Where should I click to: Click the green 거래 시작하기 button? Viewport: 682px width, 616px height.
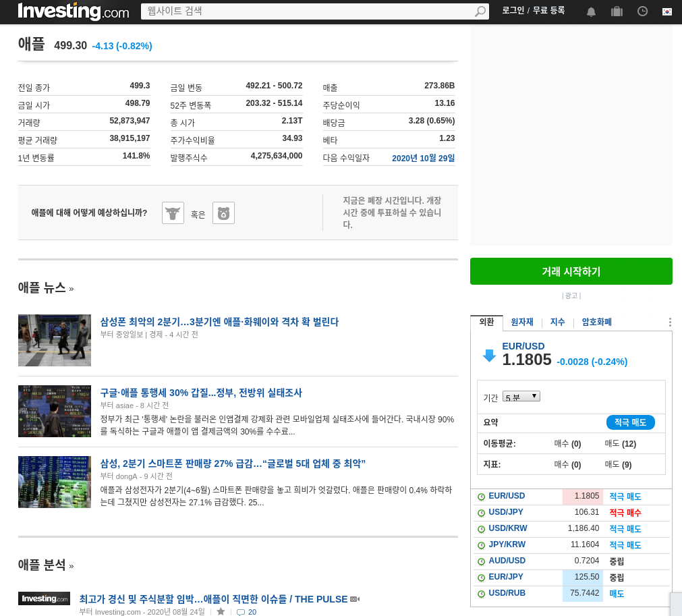(571, 271)
